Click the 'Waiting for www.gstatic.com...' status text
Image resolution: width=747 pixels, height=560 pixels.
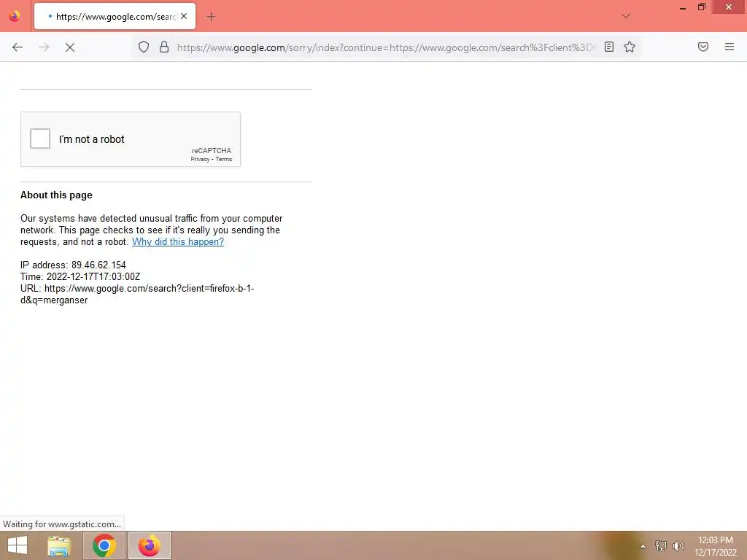click(62, 524)
